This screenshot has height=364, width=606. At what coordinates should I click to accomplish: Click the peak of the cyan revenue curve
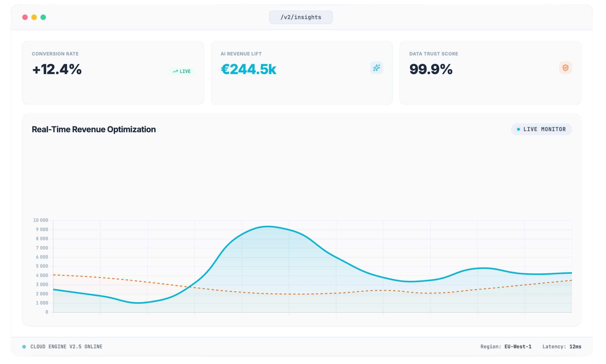pos(268,227)
